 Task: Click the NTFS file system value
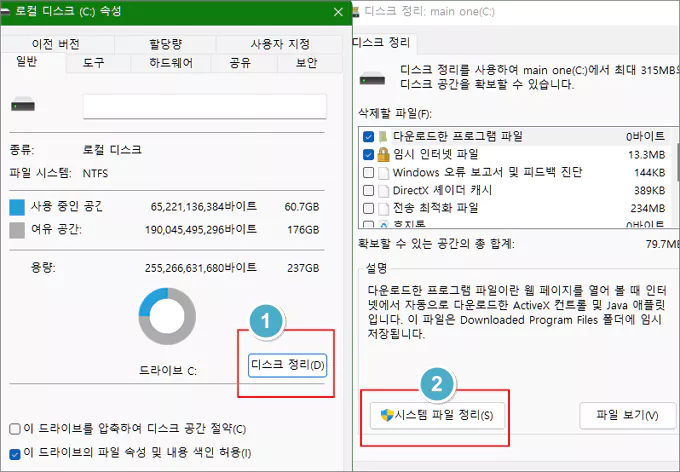[95, 174]
